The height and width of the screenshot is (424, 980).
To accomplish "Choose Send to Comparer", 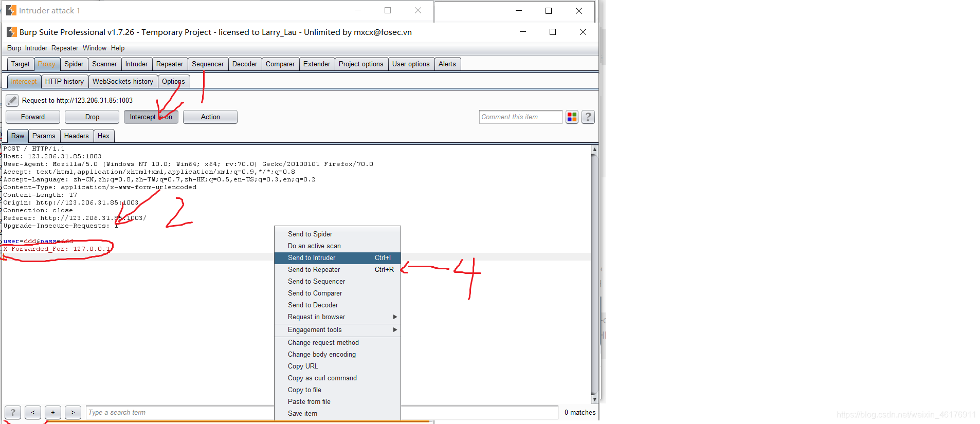I will click(x=337, y=293).
